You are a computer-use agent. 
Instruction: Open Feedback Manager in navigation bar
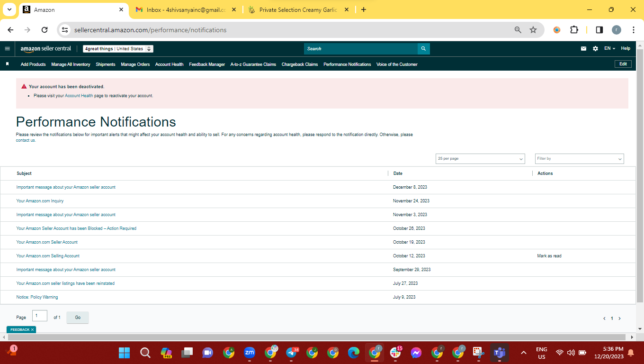[207, 64]
